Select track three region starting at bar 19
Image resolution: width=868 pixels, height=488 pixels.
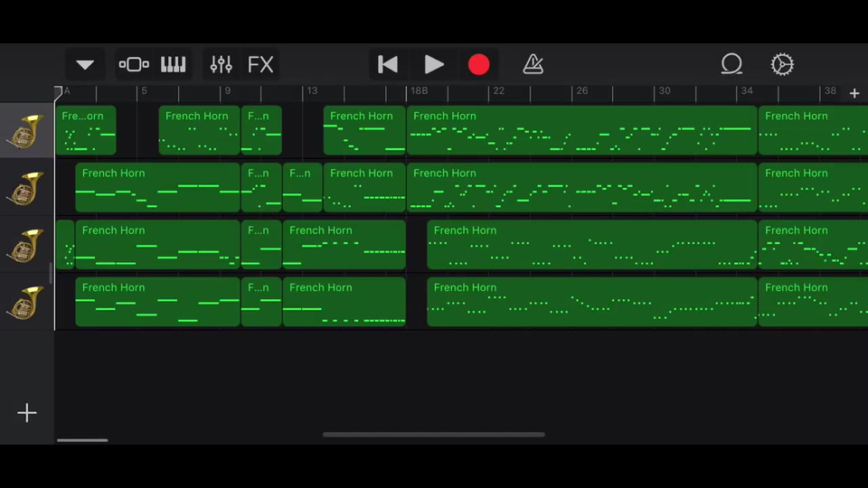tap(591, 245)
